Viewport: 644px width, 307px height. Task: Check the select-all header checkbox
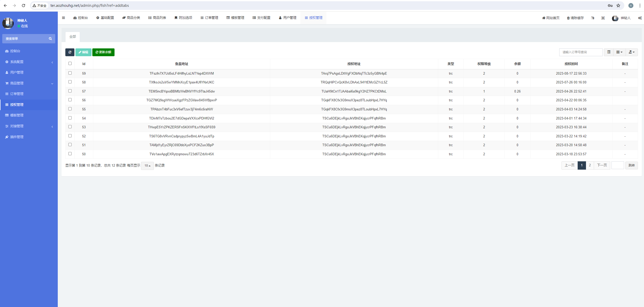[x=70, y=64]
